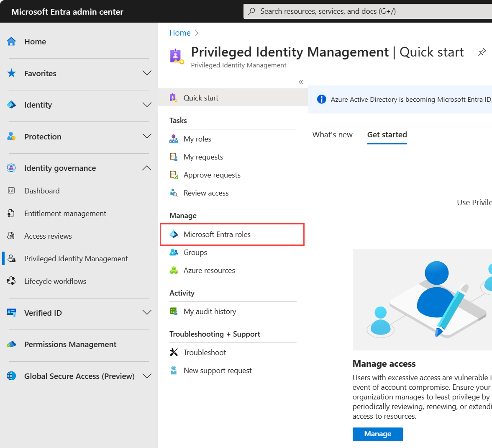492x448 pixels.
Task: Open Access reviews in the sidebar
Action: point(48,236)
